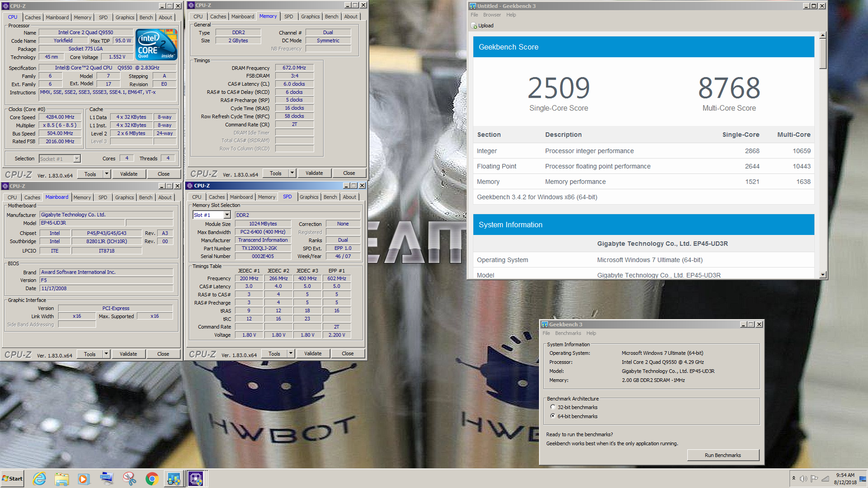Open Internet Explorer from the taskbar

[x=40, y=479]
